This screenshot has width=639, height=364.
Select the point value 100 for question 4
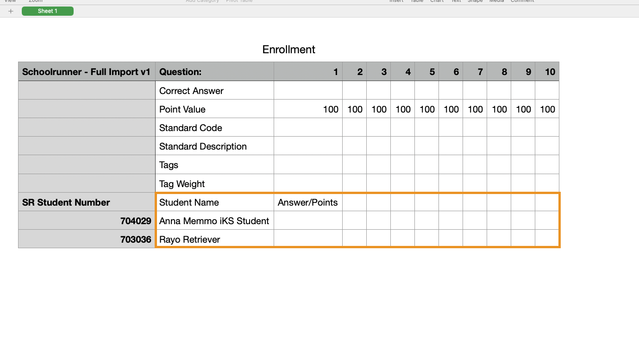[x=403, y=109]
